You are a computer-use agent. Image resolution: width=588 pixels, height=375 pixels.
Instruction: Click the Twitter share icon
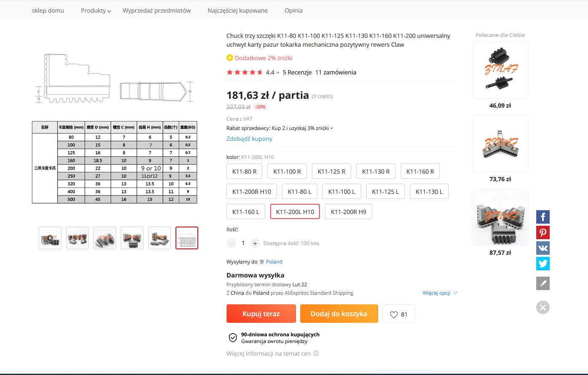click(543, 264)
